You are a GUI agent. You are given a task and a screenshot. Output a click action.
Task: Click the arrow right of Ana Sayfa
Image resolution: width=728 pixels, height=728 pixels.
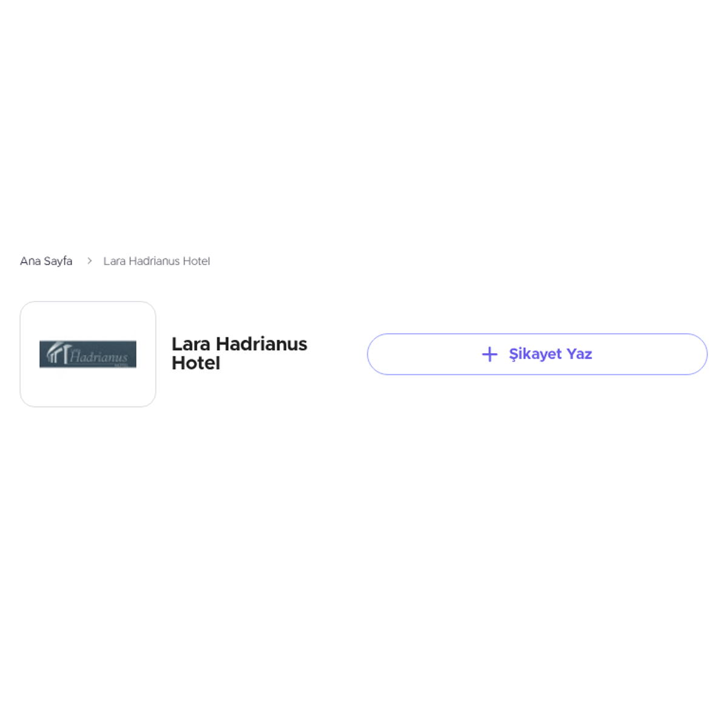coord(89,261)
